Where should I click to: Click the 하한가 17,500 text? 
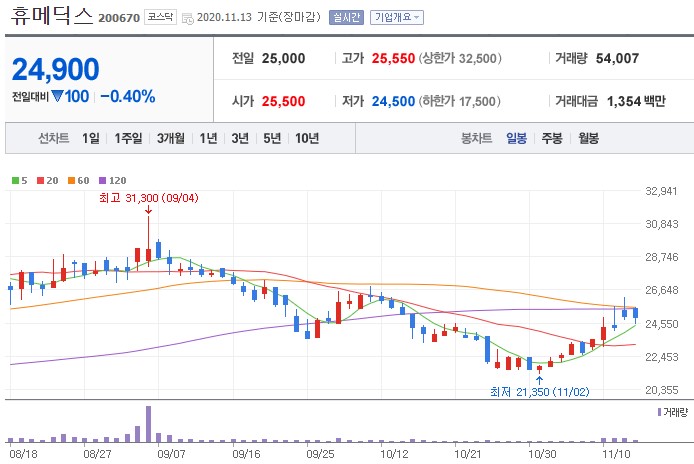tap(459, 101)
